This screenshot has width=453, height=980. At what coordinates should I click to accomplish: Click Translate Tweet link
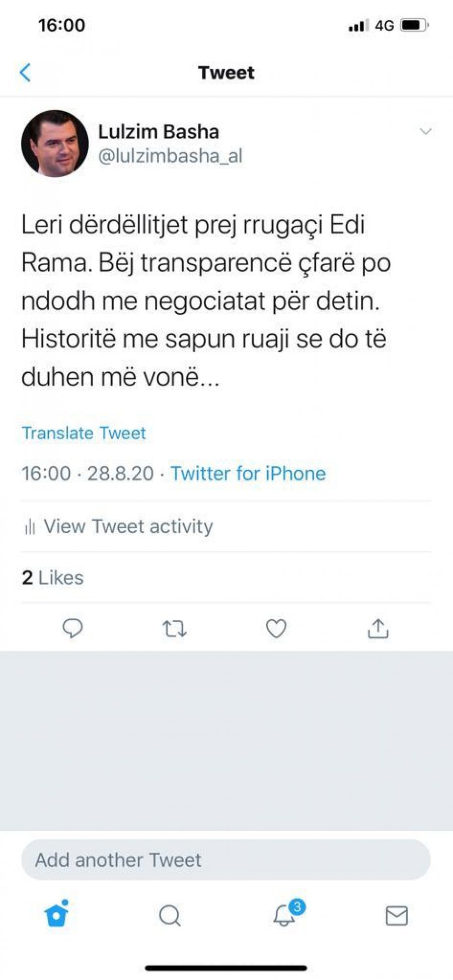(84, 433)
